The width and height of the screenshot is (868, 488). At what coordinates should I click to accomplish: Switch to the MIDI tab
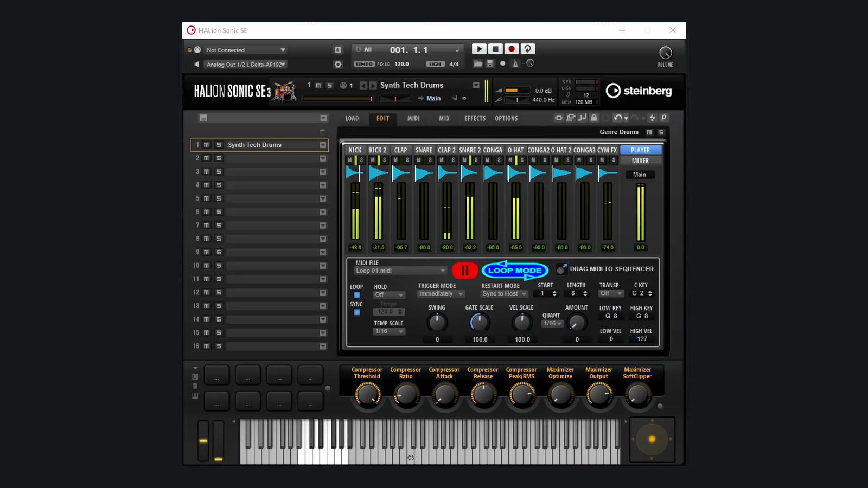[x=413, y=118]
